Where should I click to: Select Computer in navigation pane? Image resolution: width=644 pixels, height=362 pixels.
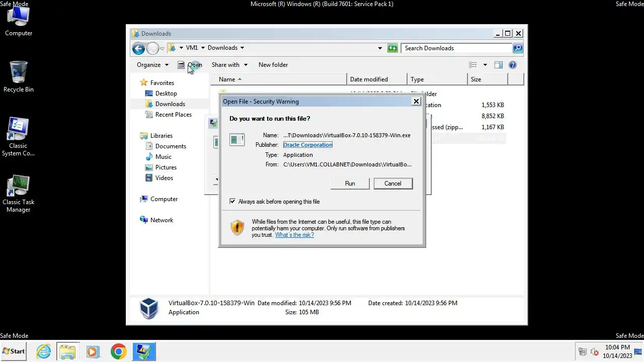coord(164,199)
